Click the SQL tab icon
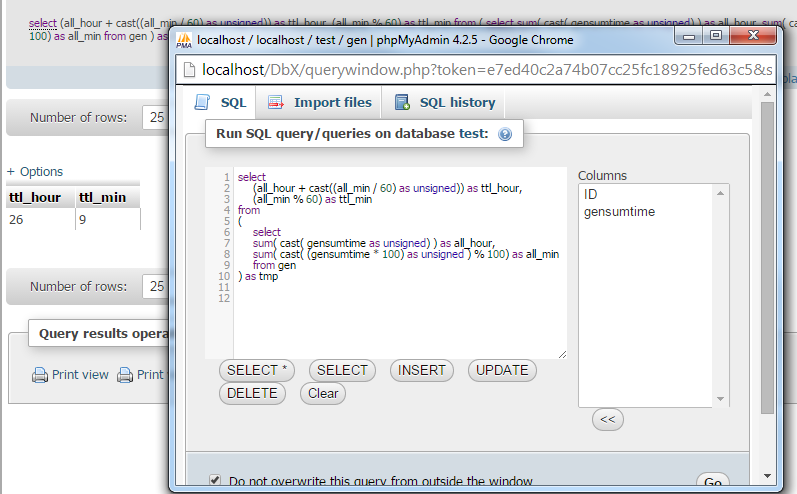 pyautogui.click(x=202, y=102)
